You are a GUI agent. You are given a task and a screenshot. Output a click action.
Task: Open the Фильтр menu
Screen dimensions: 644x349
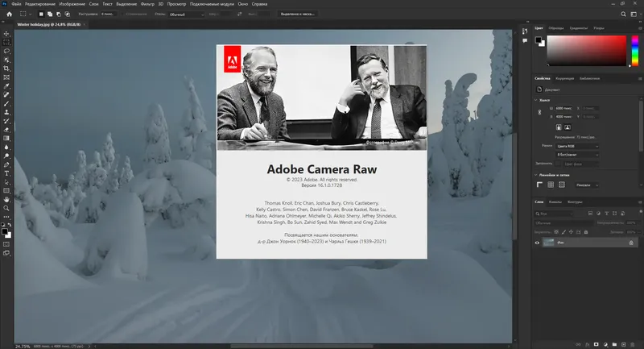(x=147, y=4)
